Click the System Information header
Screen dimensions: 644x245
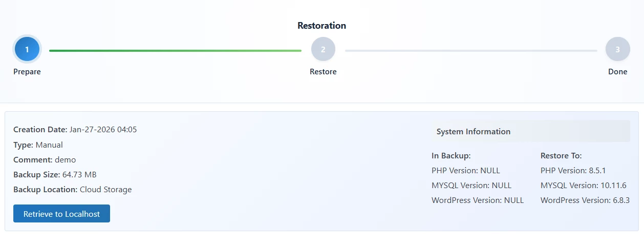pyautogui.click(x=473, y=132)
